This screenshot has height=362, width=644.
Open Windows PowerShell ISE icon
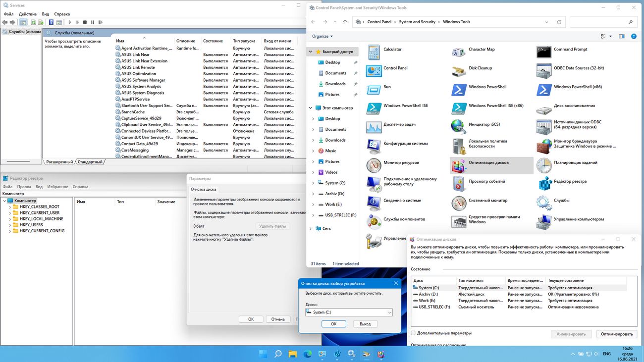click(374, 108)
